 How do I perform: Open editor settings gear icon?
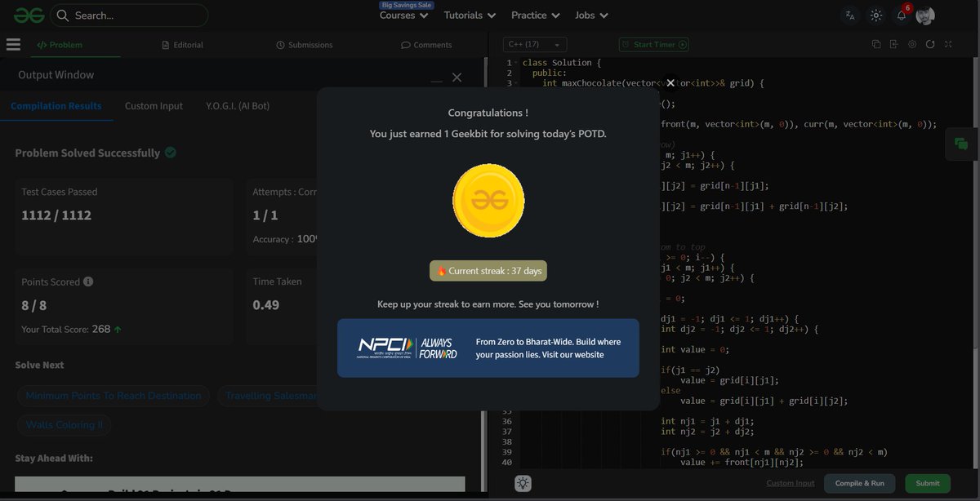pos(912,44)
